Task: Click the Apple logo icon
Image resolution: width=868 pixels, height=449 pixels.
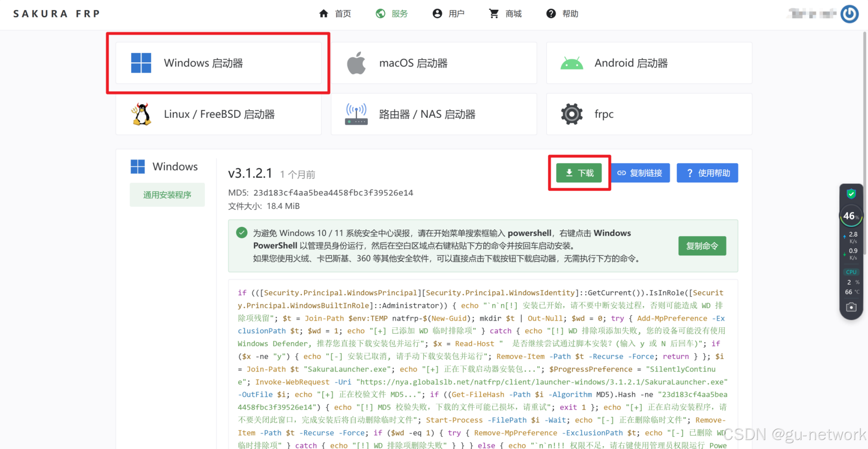Action: pyautogui.click(x=356, y=63)
